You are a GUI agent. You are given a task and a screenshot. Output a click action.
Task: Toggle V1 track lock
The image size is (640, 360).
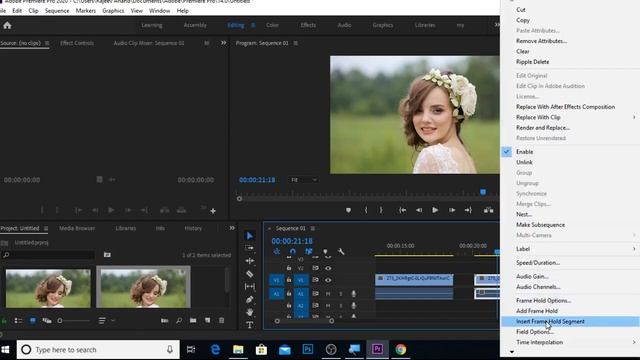289,280
